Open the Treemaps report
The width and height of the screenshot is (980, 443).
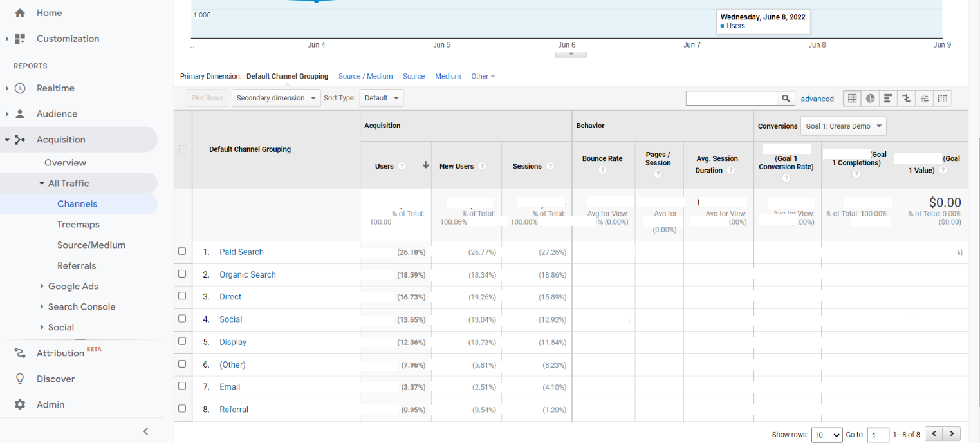(79, 225)
